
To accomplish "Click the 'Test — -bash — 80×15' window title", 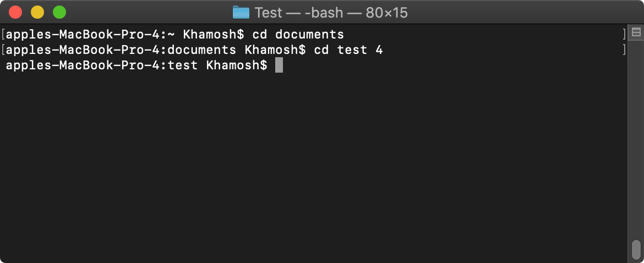I will [331, 13].
